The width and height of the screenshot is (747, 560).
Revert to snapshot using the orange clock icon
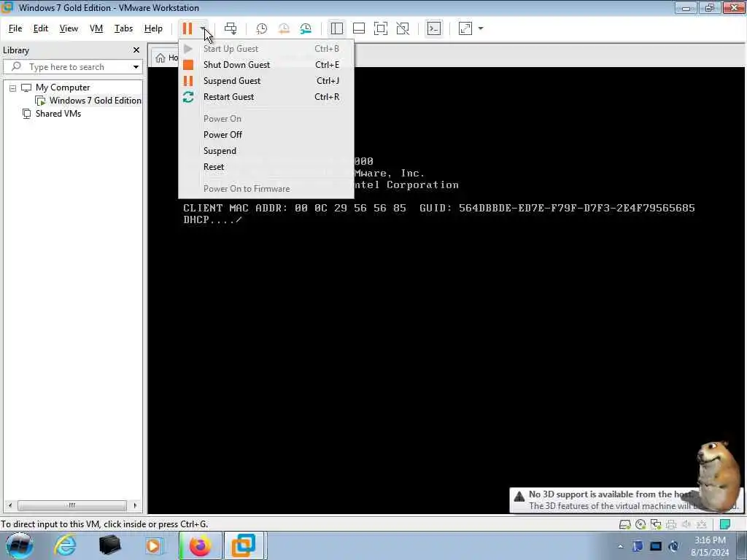click(284, 28)
